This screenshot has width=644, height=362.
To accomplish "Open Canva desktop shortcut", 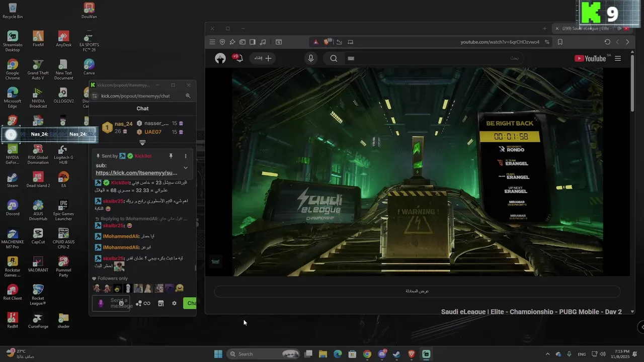I will (x=89, y=67).
